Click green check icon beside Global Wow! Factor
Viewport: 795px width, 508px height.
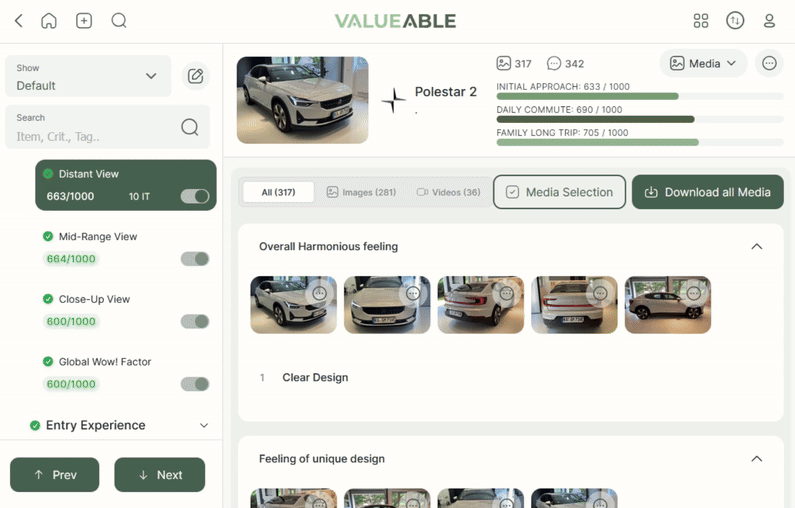[x=48, y=361]
